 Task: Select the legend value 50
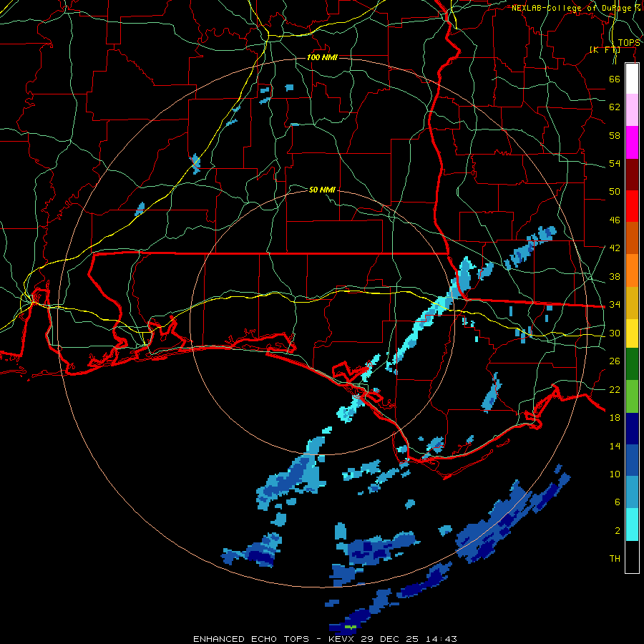tap(615, 191)
